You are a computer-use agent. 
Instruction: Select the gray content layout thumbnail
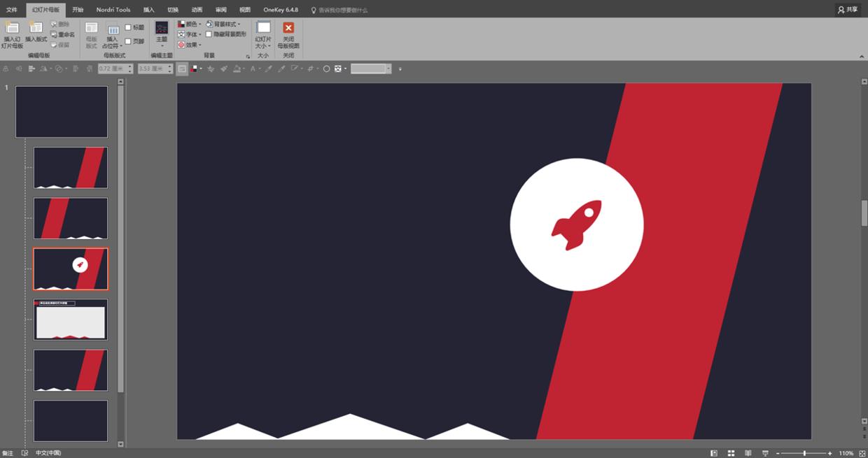[x=71, y=320]
